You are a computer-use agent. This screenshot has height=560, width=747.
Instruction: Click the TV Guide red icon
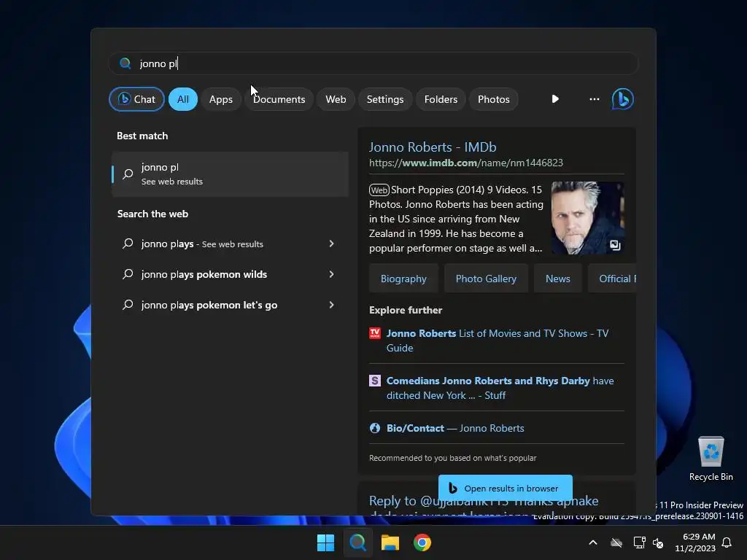coord(375,333)
